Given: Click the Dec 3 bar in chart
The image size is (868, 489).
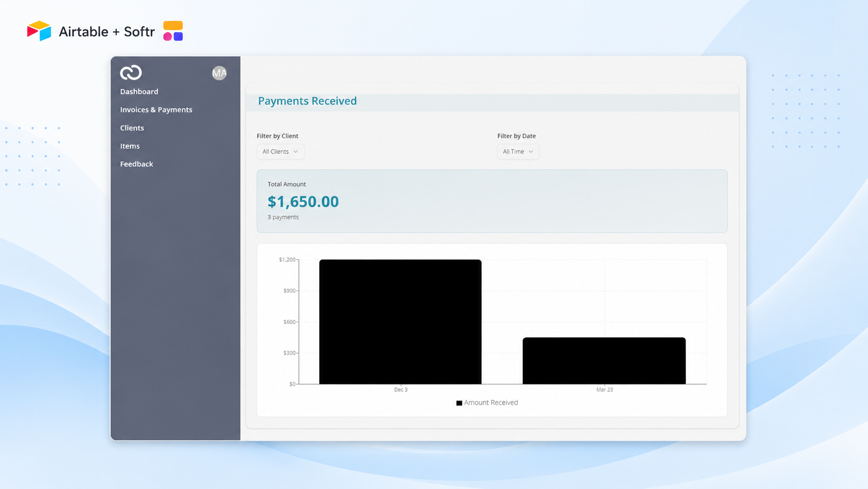Looking at the screenshot, I should pos(400,322).
